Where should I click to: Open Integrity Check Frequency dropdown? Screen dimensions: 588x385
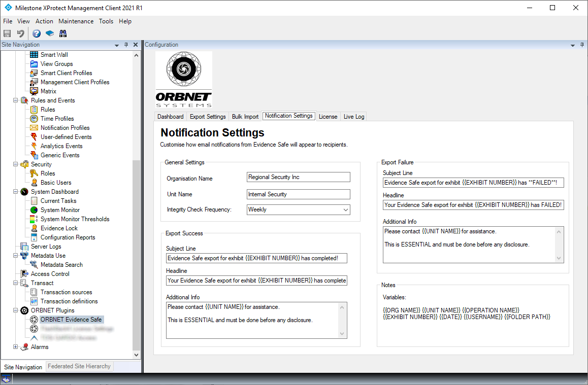click(x=345, y=209)
